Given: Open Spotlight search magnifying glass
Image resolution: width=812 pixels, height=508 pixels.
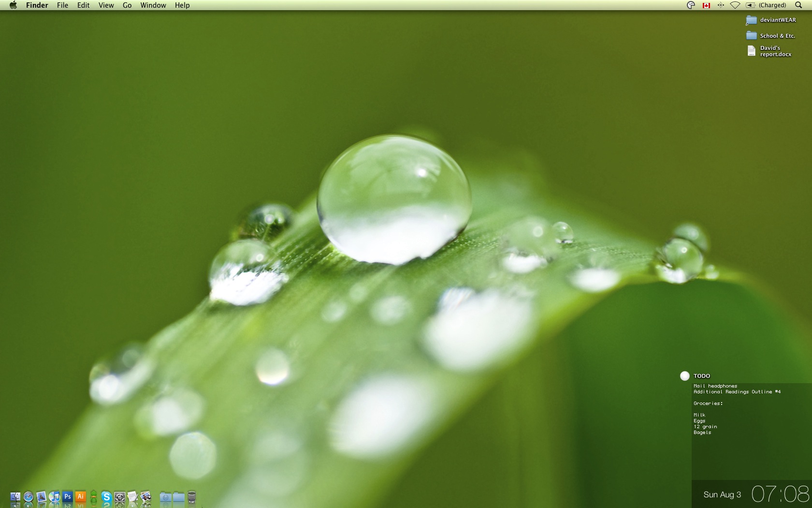Looking at the screenshot, I should tap(798, 5).
